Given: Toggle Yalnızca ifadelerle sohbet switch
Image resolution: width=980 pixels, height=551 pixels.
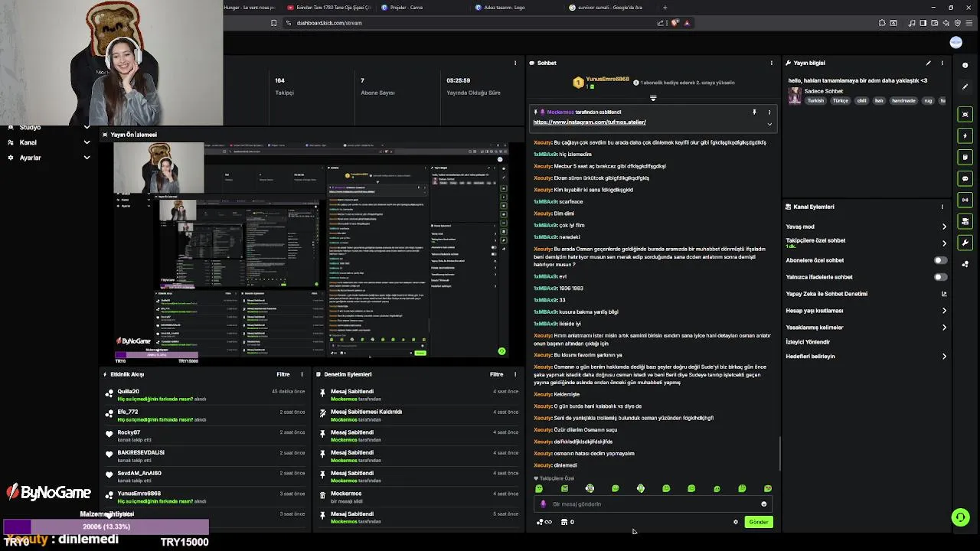Looking at the screenshot, I should click(x=940, y=277).
